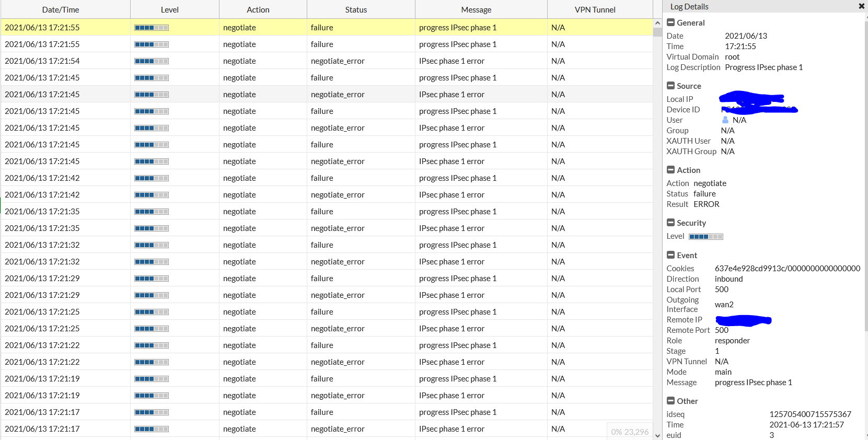Select the log entry at 17:21:42 with failure status
This screenshot has width=868, height=440.
(314, 178)
